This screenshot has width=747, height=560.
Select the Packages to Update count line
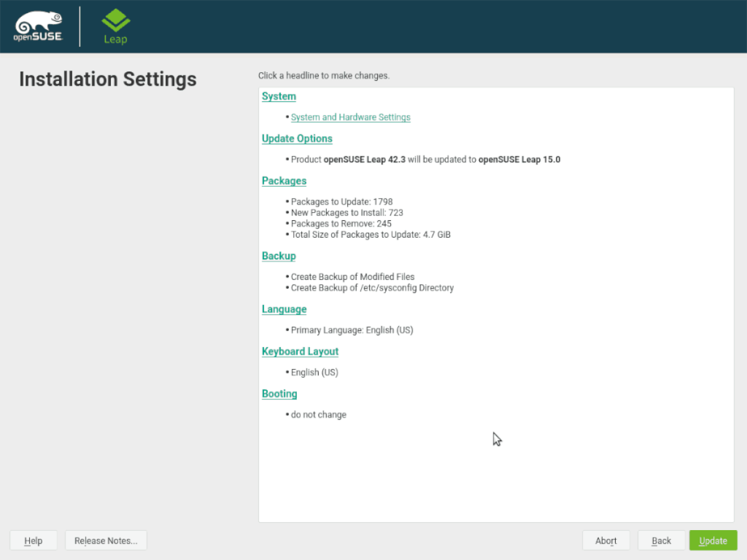[340, 201]
